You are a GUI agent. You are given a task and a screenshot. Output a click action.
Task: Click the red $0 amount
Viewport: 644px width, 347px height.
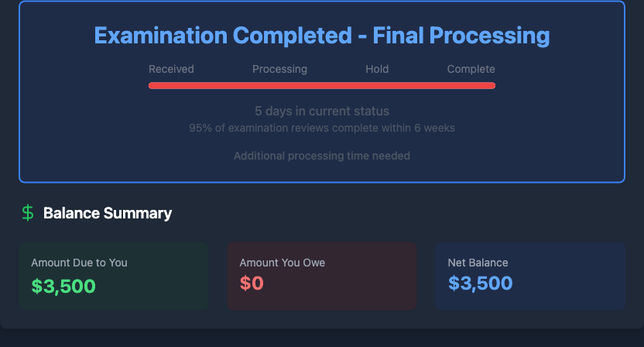pos(252,283)
